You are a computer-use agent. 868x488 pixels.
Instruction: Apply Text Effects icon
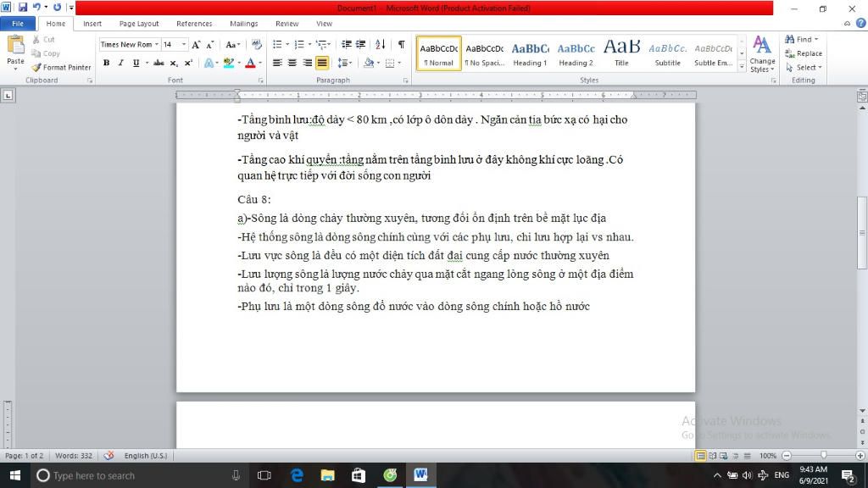click(x=209, y=63)
